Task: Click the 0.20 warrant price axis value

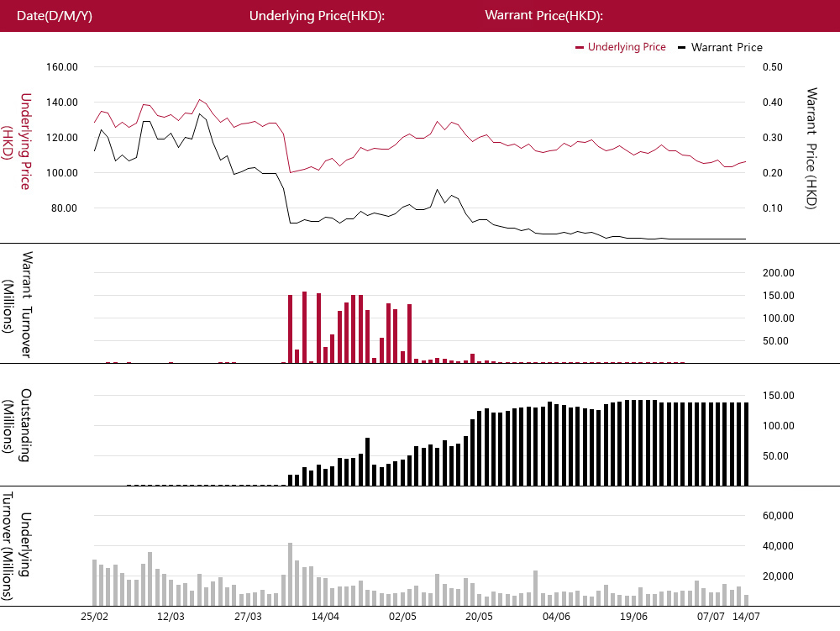Action: tap(773, 173)
